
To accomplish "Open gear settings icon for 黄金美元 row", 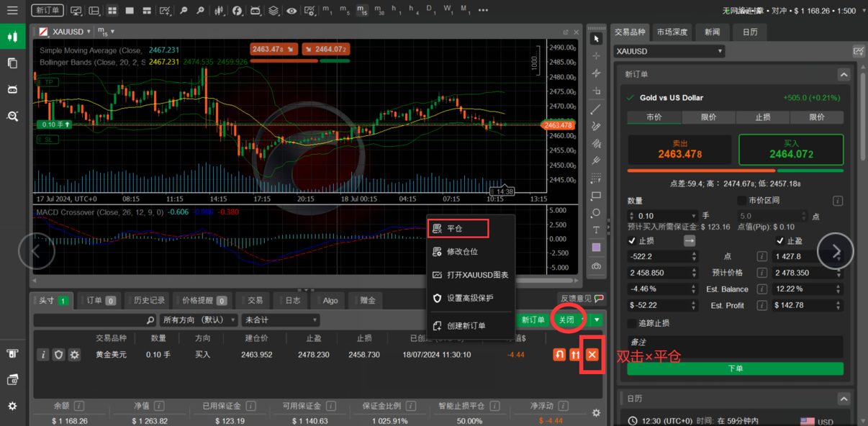I will [74, 354].
